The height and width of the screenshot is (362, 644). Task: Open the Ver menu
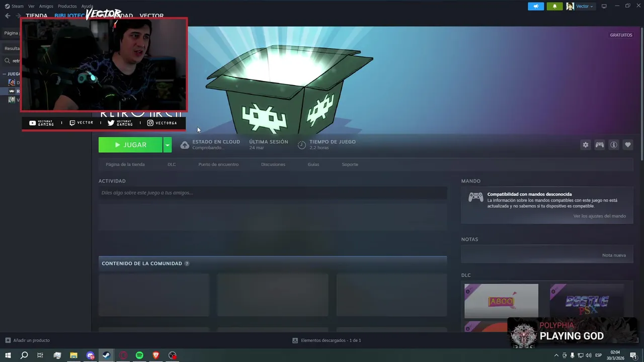coord(31,6)
